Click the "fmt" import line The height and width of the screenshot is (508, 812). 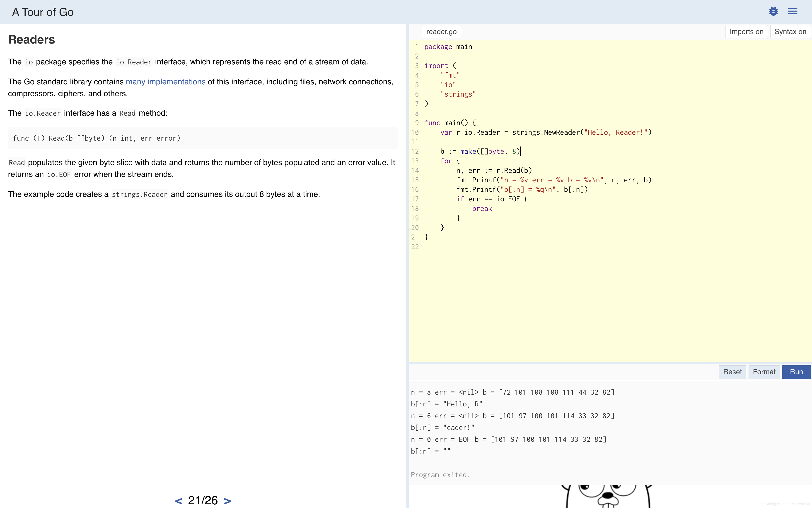click(450, 75)
